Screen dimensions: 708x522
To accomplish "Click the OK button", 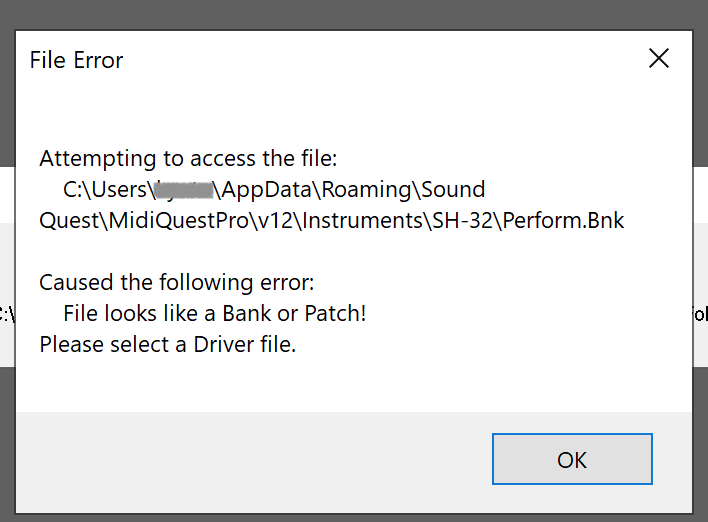I will (x=572, y=459).
